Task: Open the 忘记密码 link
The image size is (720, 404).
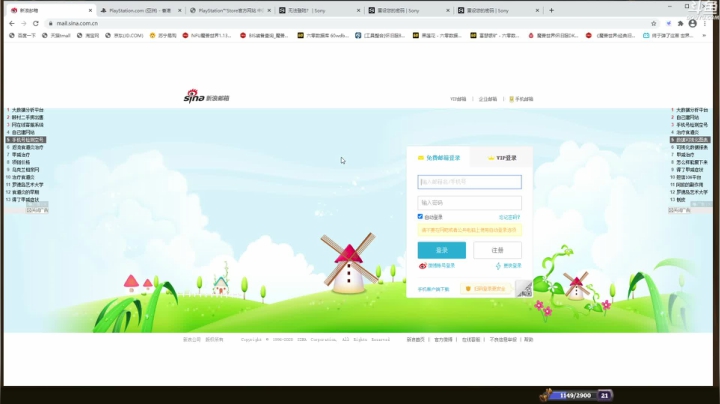Action: click(x=509, y=217)
